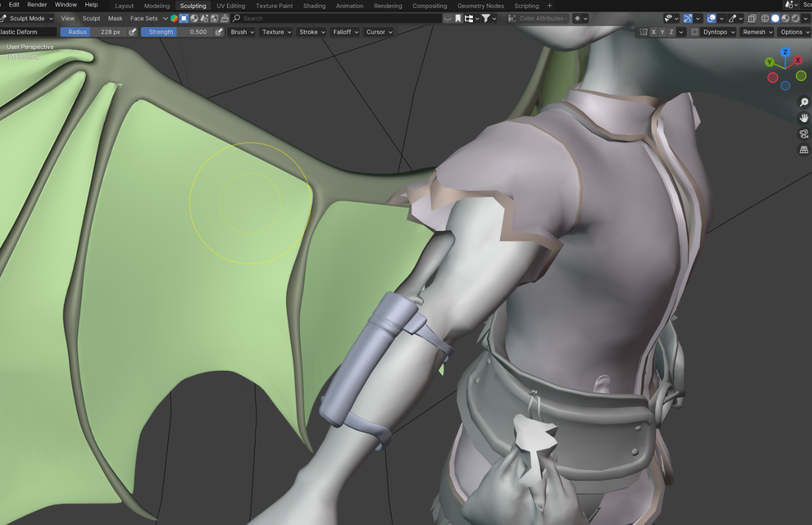
Task: Select the box select mode icon
Action: pyautogui.click(x=184, y=18)
